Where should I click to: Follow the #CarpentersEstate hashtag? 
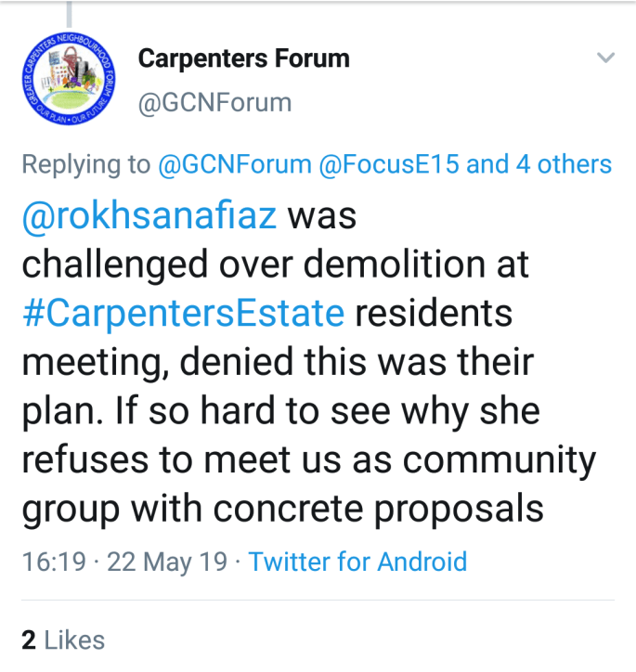pos(183,313)
